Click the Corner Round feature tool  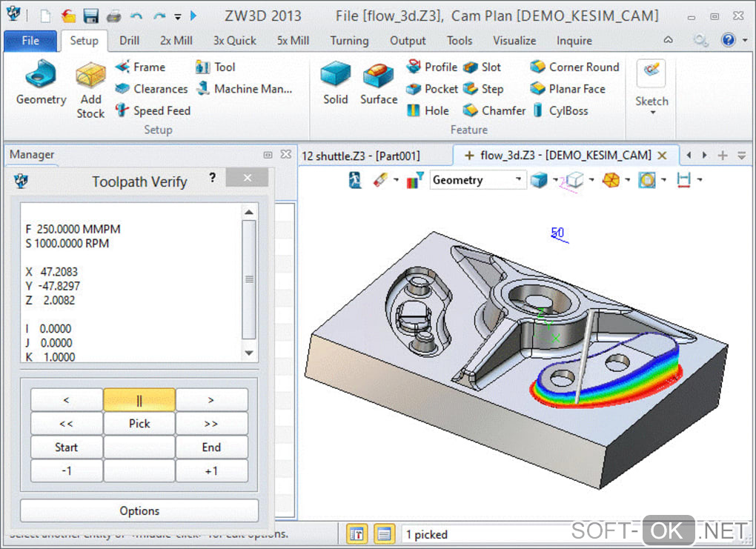pos(574,67)
